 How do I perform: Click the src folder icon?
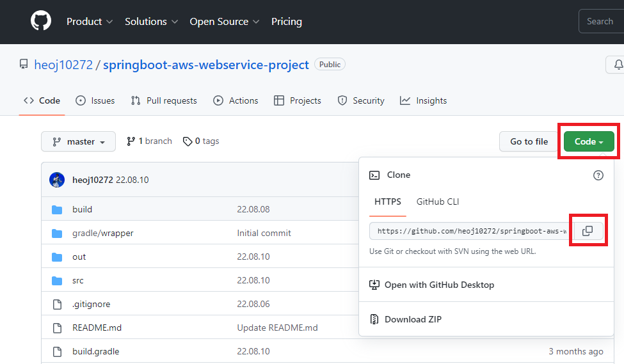click(57, 281)
